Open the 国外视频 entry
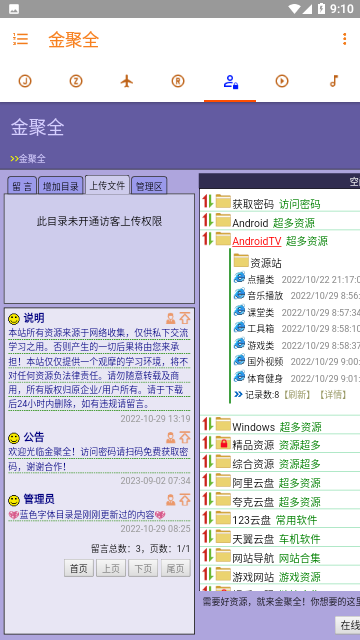The width and height of the screenshot is (360, 640). coord(265,362)
